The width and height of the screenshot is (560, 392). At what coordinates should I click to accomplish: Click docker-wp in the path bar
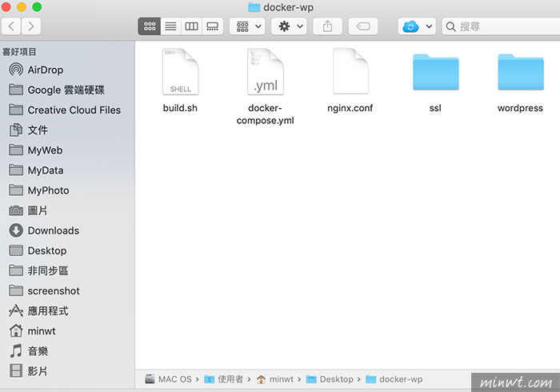pos(394,379)
